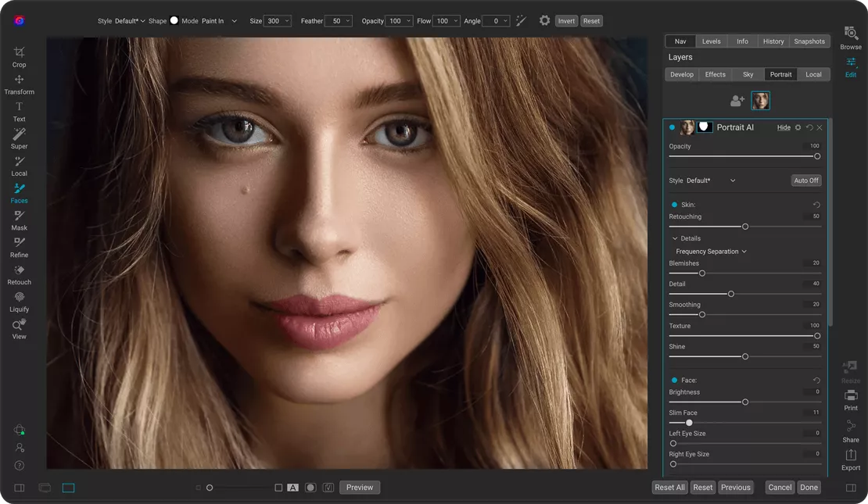Click the add face icon
This screenshot has height=504, width=868.
coord(737,101)
